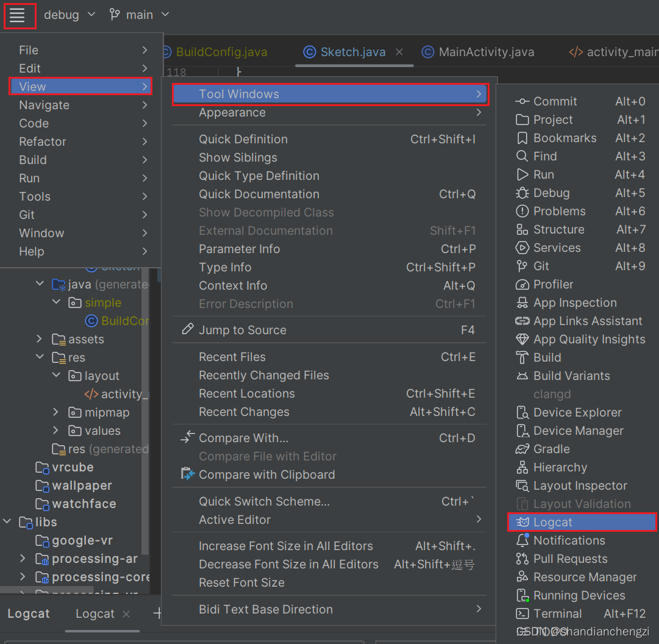Select the vrcube module in tree
The width and height of the screenshot is (659, 644).
pos(65,467)
